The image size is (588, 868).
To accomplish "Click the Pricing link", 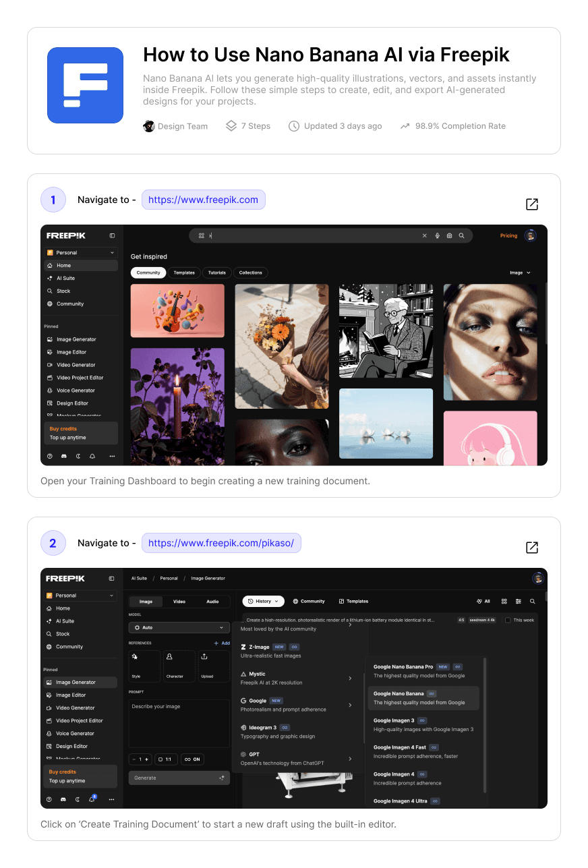I will tap(508, 236).
